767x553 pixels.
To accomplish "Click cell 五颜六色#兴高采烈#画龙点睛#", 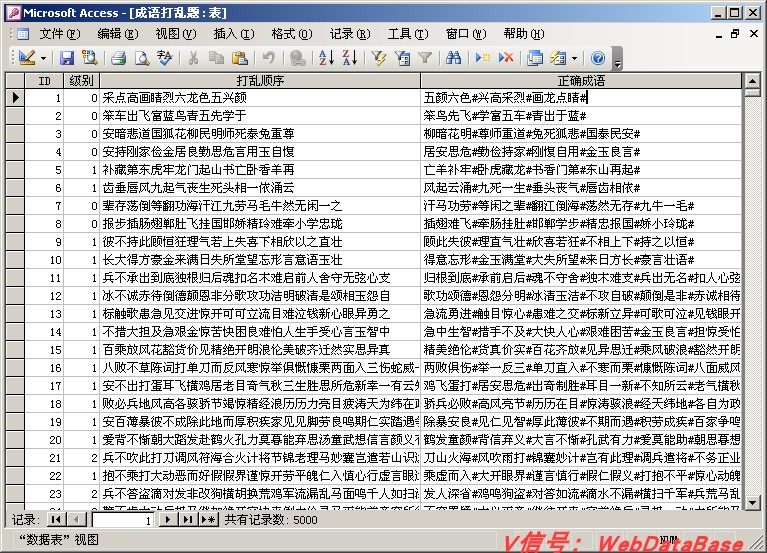I will tap(581, 98).
